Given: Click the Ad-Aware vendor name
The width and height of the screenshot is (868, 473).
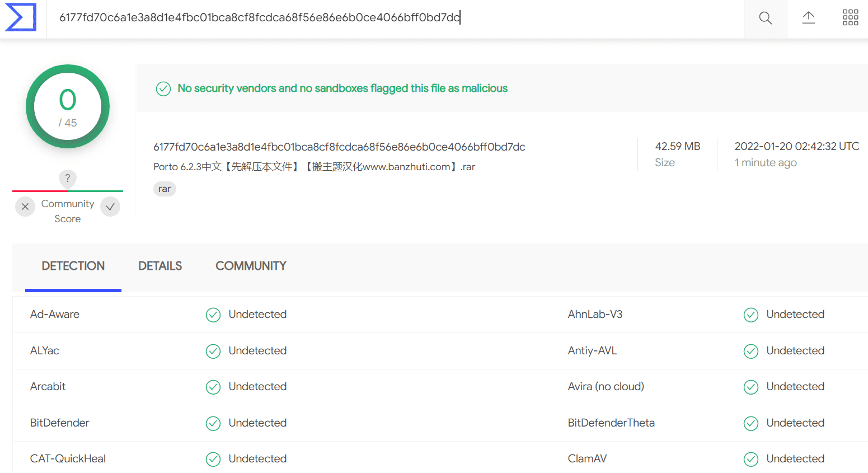Looking at the screenshot, I should (x=55, y=314).
